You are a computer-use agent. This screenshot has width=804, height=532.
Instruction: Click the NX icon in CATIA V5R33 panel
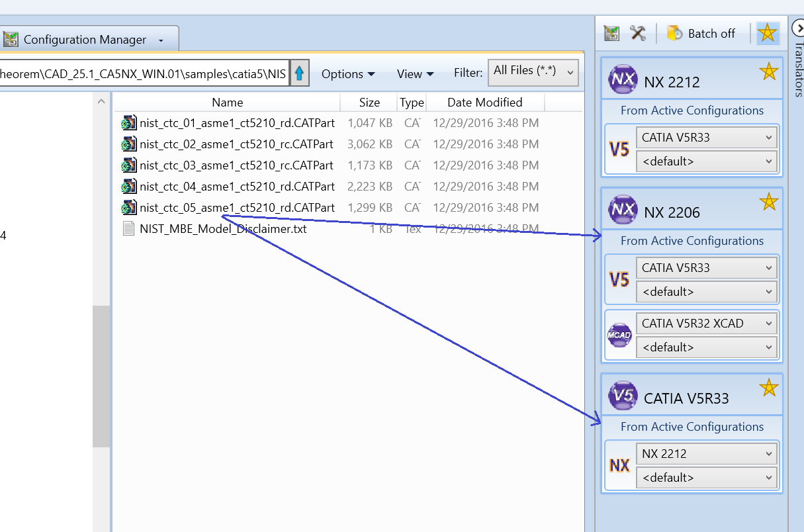[x=619, y=466]
